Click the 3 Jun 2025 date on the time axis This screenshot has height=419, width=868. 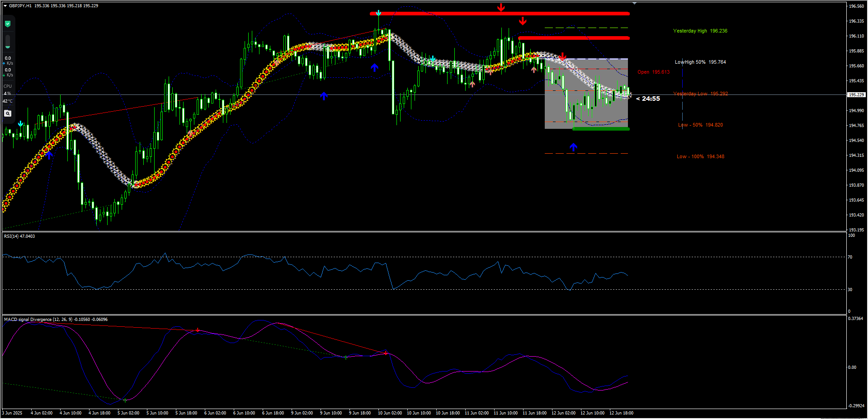click(x=12, y=413)
